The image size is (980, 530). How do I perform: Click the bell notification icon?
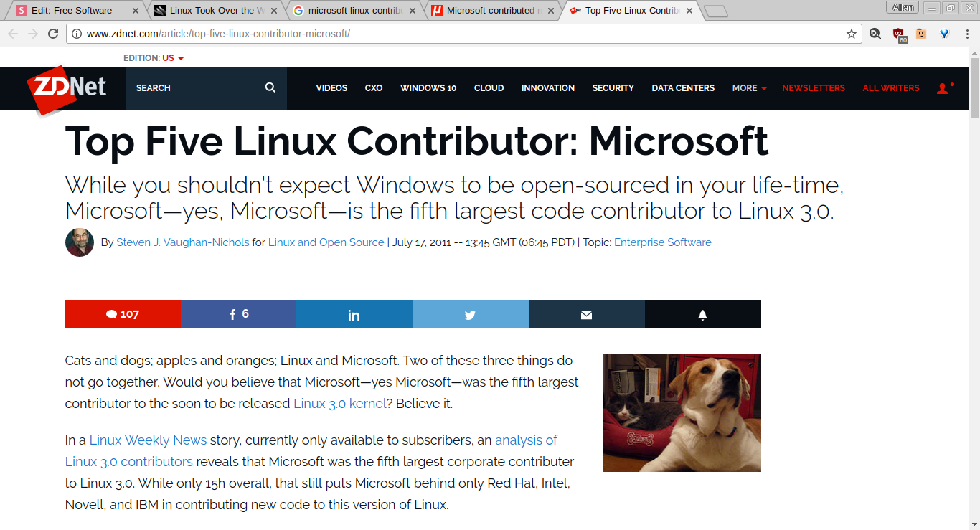pyautogui.click(x=703, y=314)
